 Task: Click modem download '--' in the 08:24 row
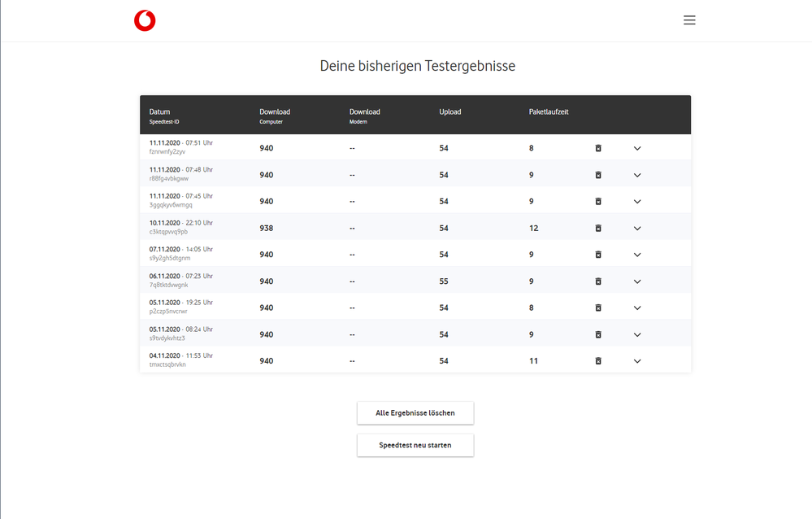tap(352, 335)
